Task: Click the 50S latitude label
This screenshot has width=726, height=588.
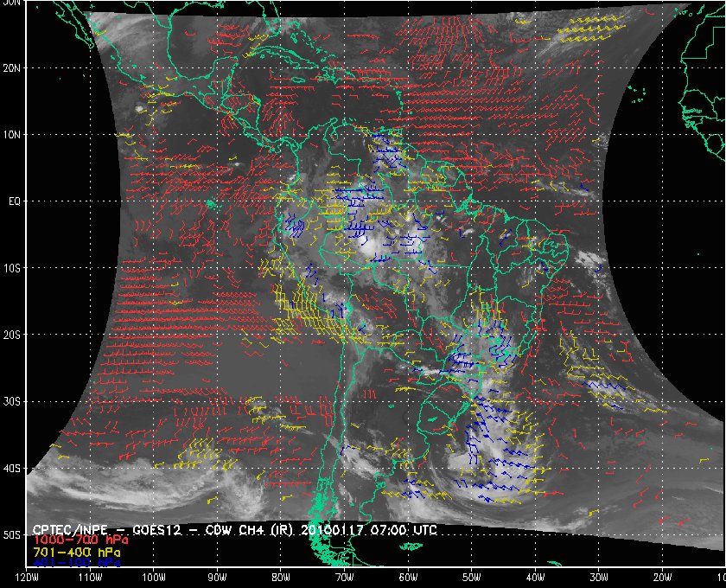Action: pyautogui.click(x=11, y=535)
